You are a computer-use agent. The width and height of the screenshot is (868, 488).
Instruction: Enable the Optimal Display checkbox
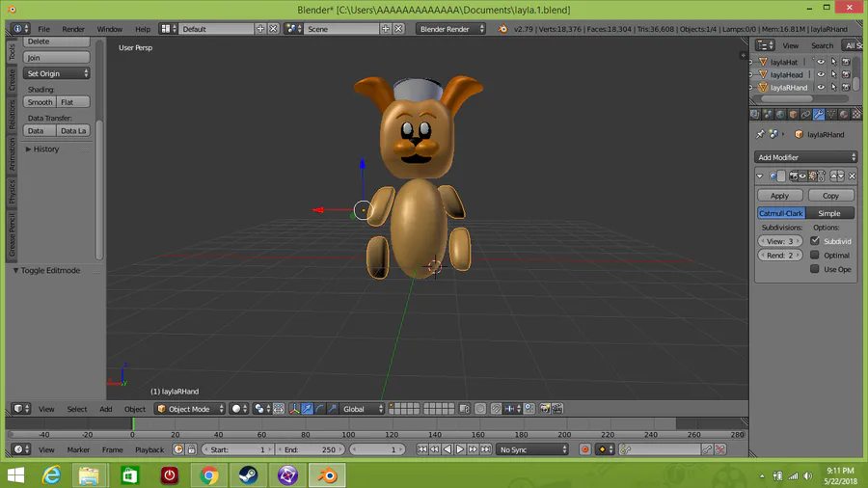pyautogui.click(x=815, y=255)
